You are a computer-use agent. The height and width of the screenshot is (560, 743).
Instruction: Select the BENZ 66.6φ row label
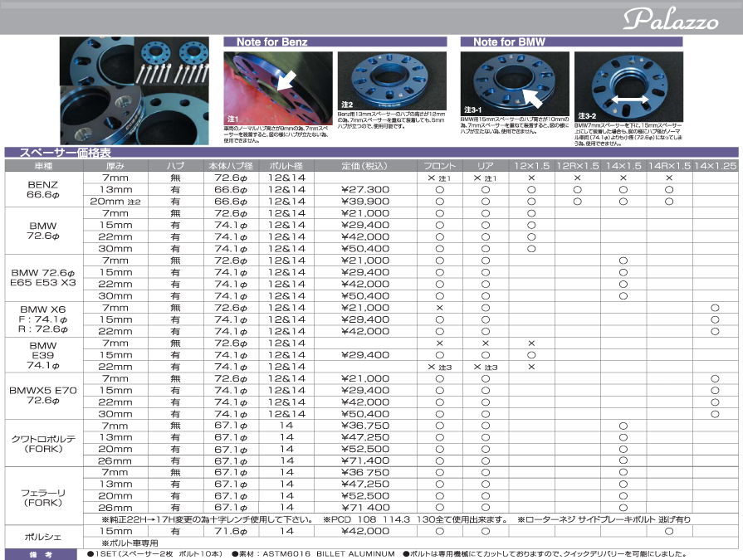[43, 189]
